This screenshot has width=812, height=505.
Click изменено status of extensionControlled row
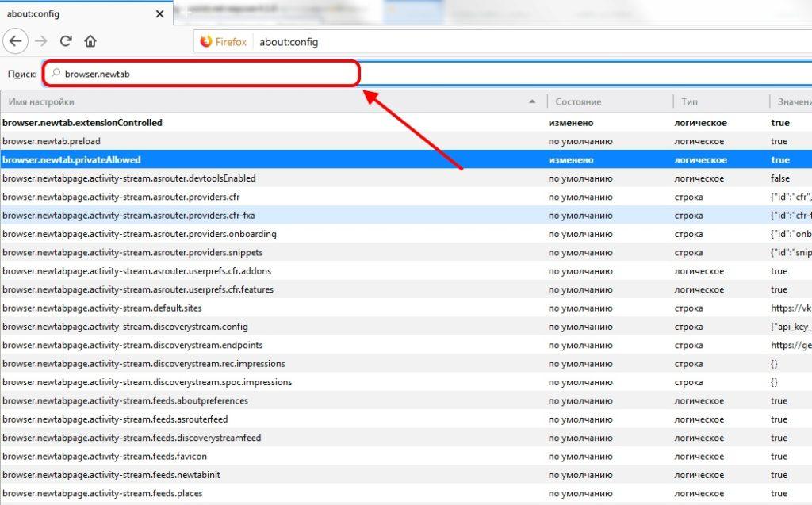(571, 123)
